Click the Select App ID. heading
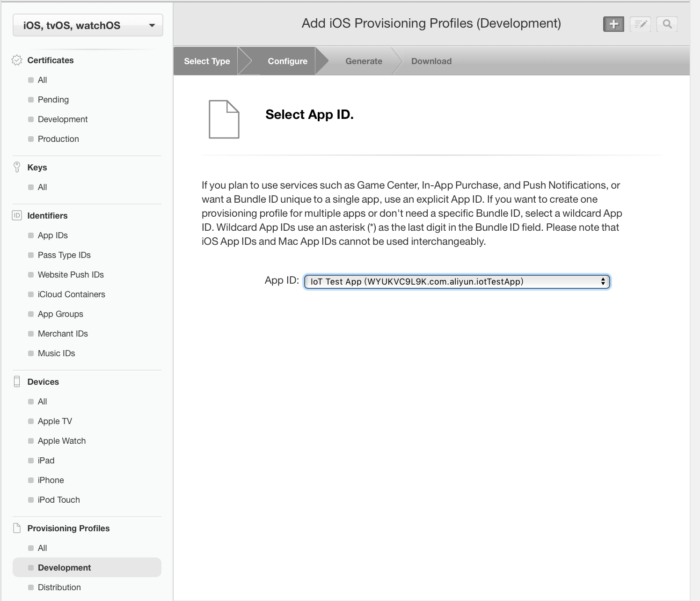Image resolution: width=700 pixels, height=601 pixels. (309, 115)
